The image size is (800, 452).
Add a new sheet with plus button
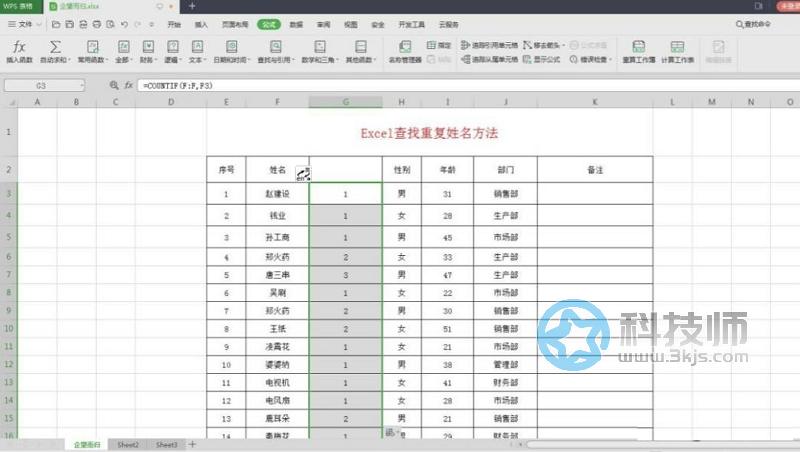coord(192,444)
